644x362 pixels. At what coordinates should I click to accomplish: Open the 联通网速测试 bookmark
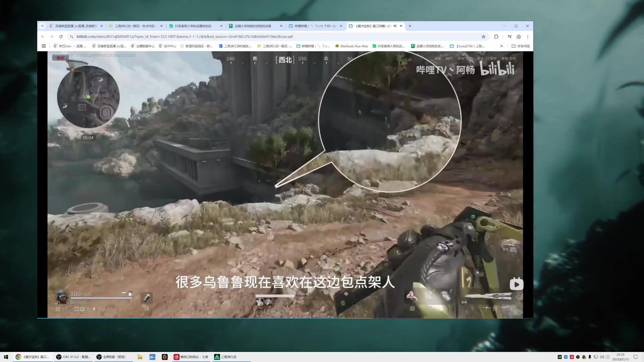point(197,46)
